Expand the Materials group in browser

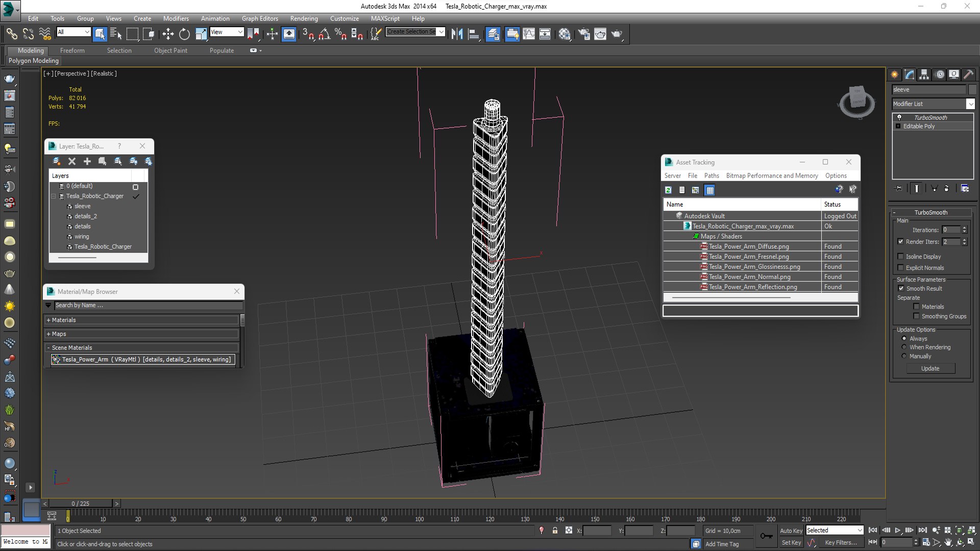point(141,320)
